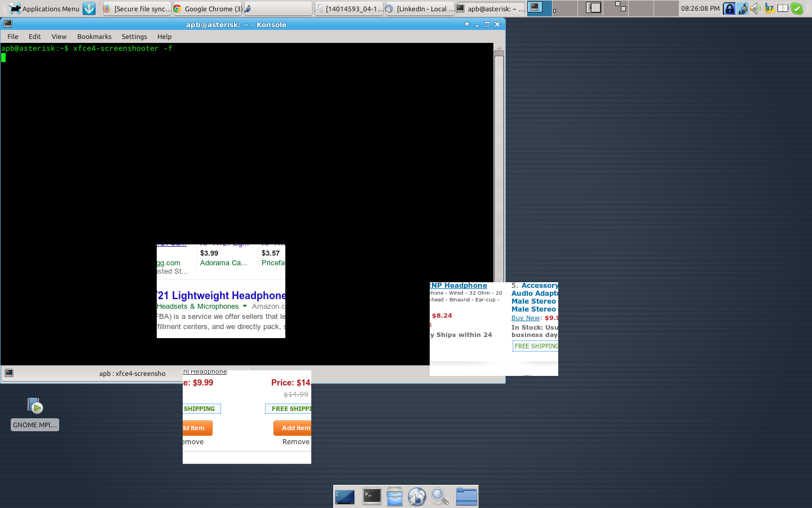Open the View menu in Konsole
This screenshot has width=812, height=508.
pos(59,37)
